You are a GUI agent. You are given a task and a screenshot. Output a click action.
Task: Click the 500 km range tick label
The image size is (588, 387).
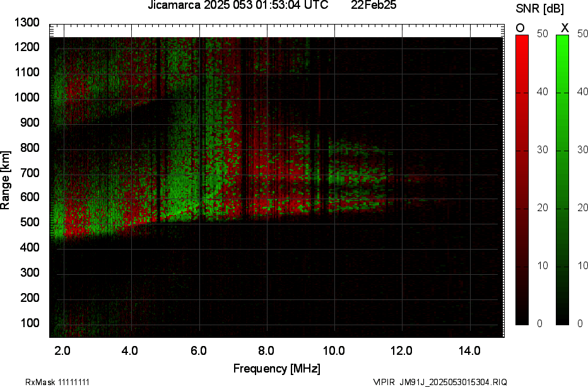[30, 222]
